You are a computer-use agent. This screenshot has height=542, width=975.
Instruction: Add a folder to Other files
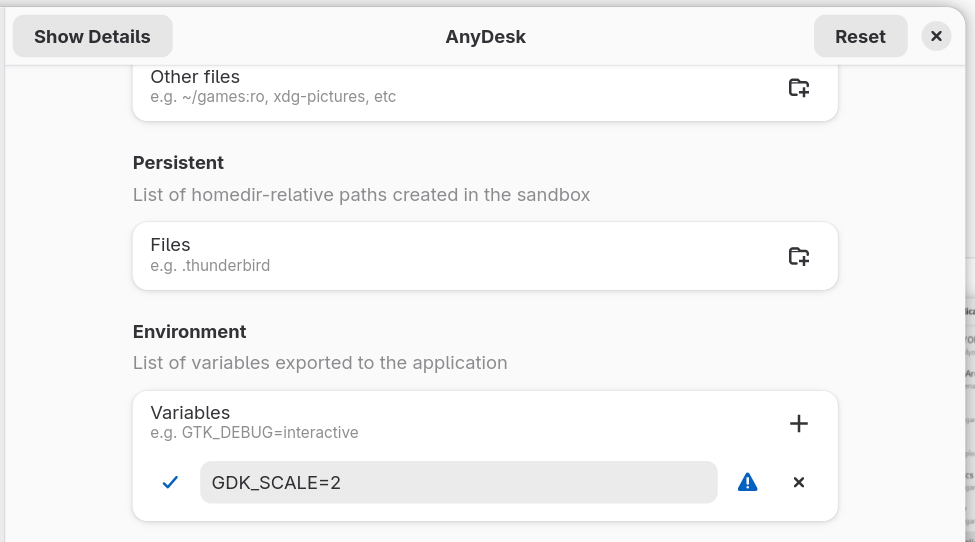798,87
